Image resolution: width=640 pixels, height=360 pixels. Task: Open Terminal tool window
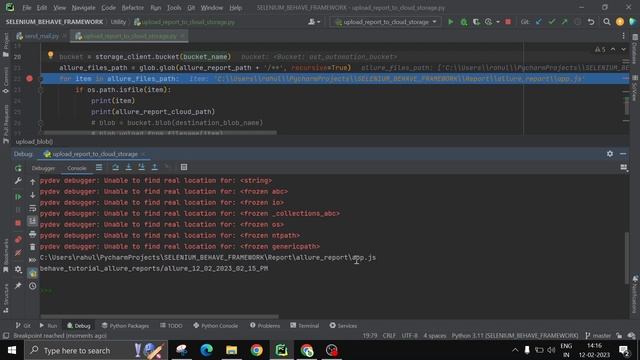304,325
